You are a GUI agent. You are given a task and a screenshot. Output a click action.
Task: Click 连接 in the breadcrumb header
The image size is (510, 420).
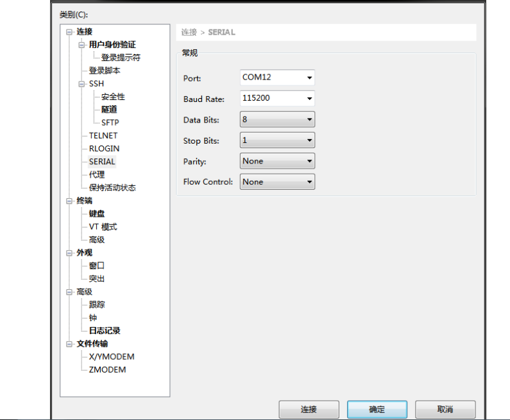(189, 32)
